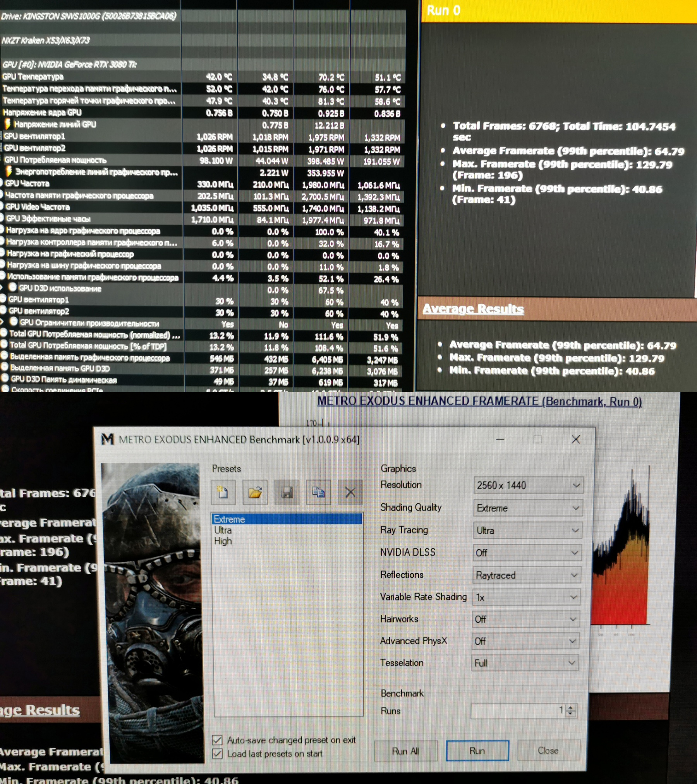Minimize the Metro Exodus benchmark window

(x=500, y=439)
